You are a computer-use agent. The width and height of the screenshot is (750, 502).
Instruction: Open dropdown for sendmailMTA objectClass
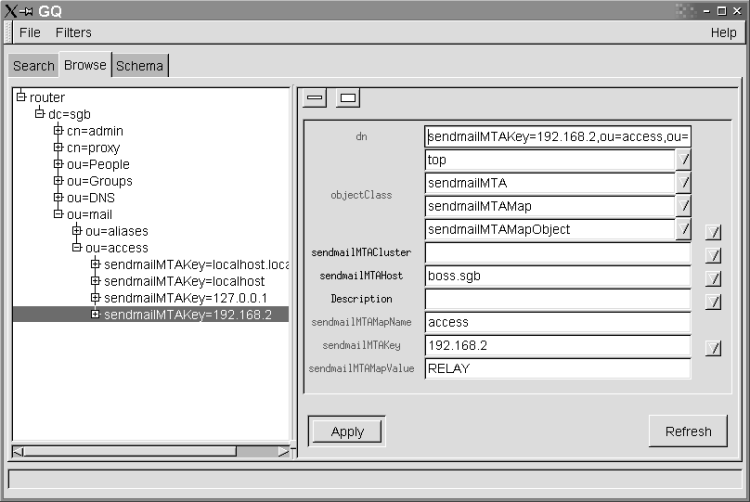pyautogui.click(x=683, y=183)
